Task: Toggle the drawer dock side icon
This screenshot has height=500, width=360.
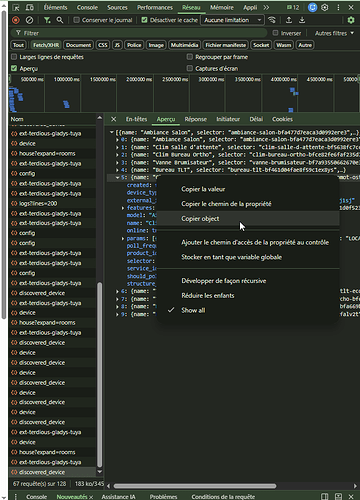Action: (x=324, y=497)
